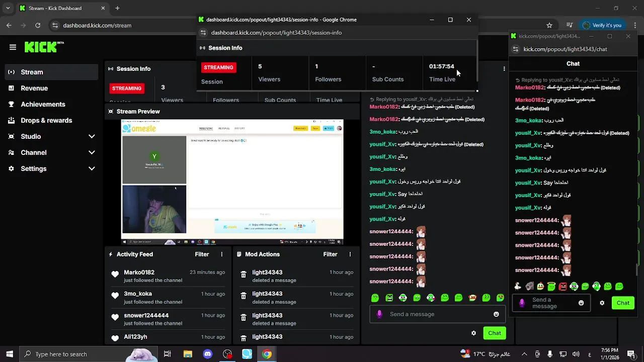Viewport: 644px width, 362px height.
Task: Open File Explorer from the taskbar
Action: tap(188, 354)
